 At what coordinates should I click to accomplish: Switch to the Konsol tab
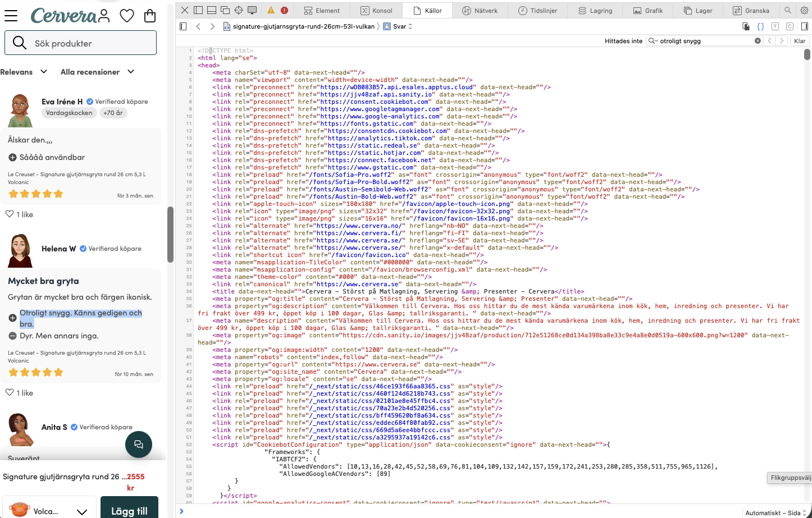coord(376,10)
